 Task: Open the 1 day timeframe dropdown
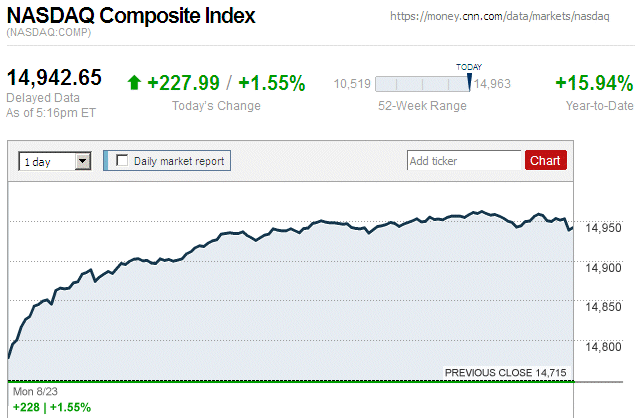(54, 160)
